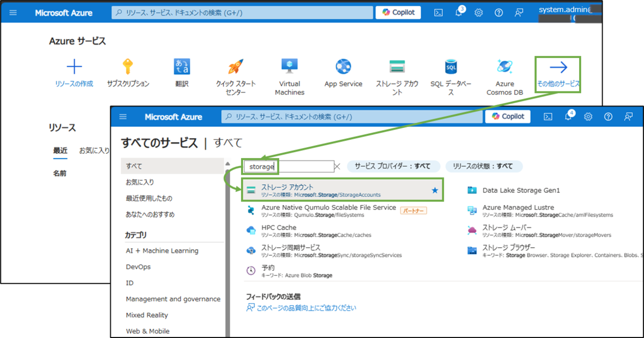Click search box in front window header
Viewport: 644px width, 338px height.
coord(352,117)
